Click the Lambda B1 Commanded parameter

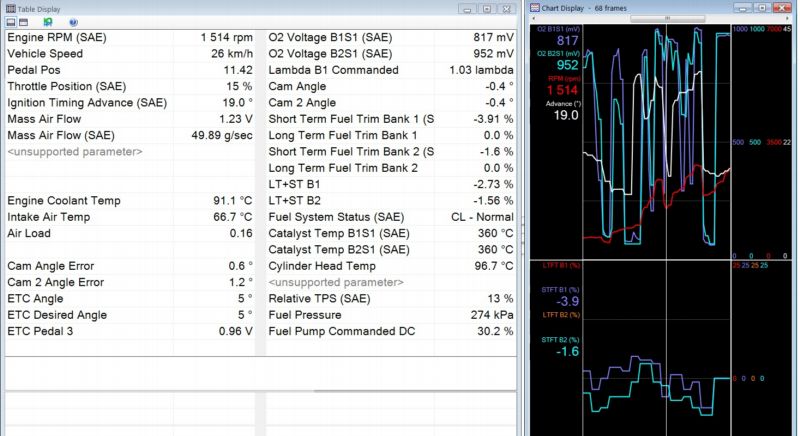[x=333, y=70]
